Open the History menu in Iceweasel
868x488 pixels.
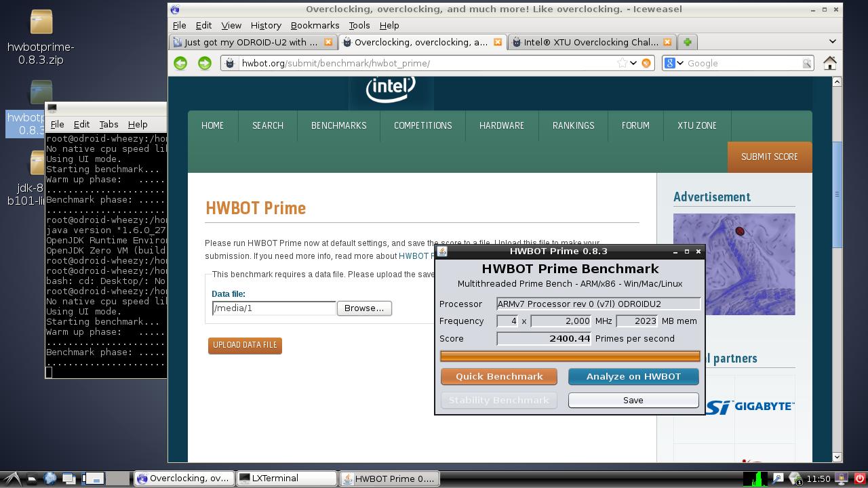(x=266, y=25)
